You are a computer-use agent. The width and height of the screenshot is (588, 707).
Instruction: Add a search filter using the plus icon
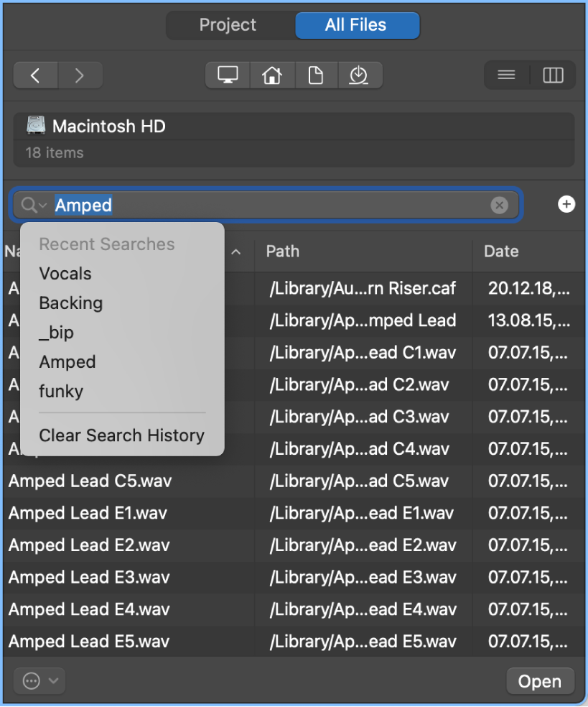[566, 205]
